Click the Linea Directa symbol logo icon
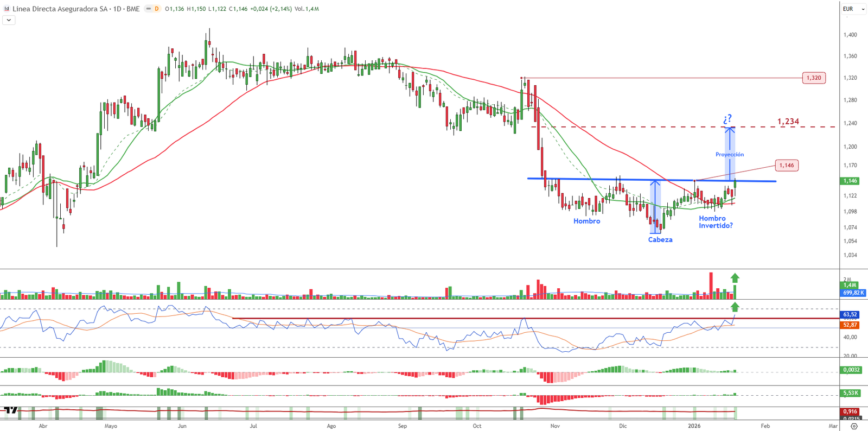This screenshot has height=431, width=868. [7, 9]
